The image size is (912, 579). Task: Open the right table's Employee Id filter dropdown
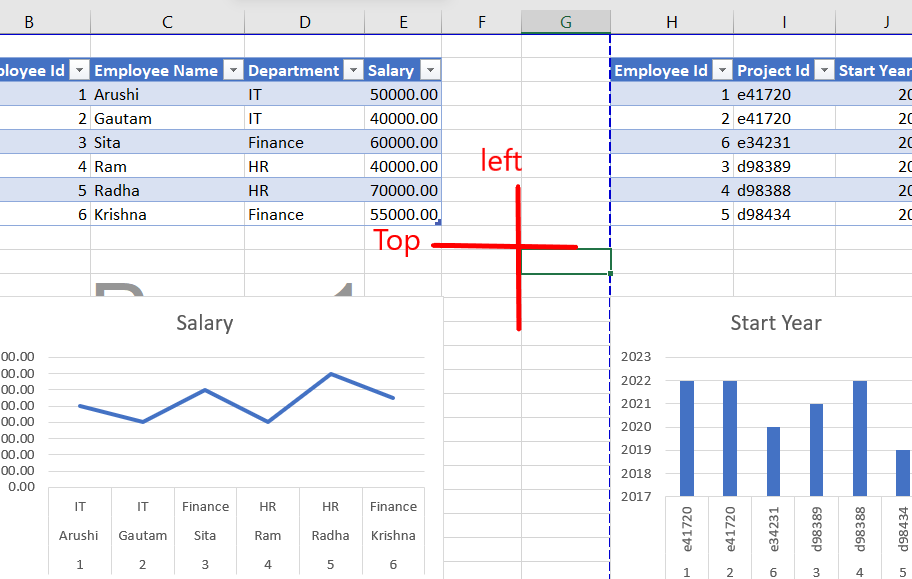pos(723,70)
